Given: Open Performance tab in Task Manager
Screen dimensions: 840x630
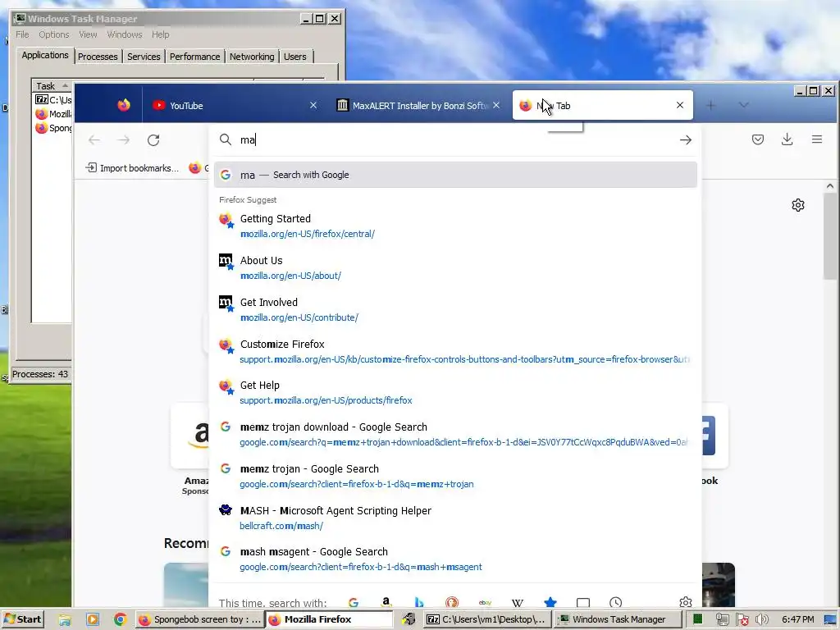Looking at the screenshot, I should tap(194, 57).
